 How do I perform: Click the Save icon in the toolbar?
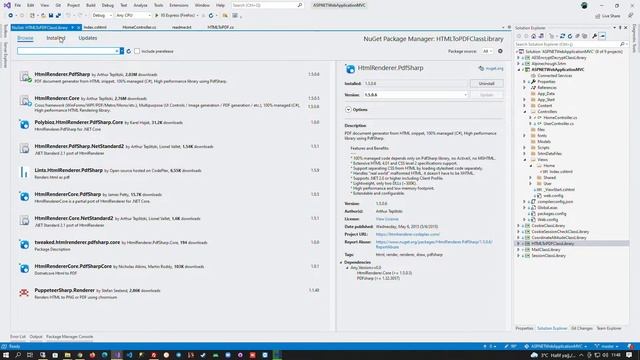click(x=51, y=16)
